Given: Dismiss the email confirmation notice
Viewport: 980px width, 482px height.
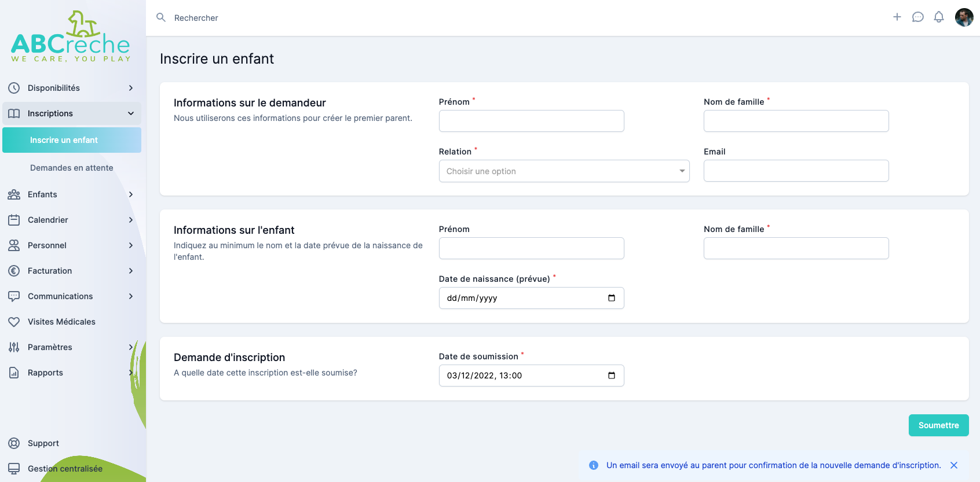Looking at the screenshot, I should pos(953,465).
